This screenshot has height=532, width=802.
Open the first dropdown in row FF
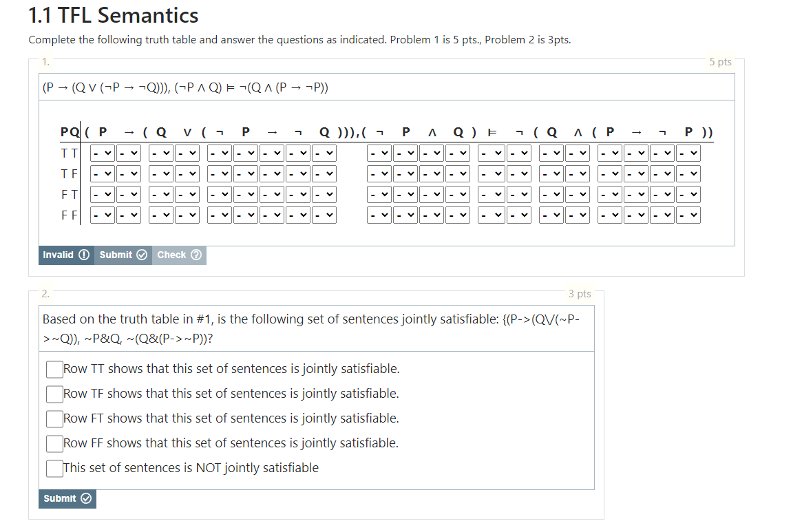click(x=103, y=214)
